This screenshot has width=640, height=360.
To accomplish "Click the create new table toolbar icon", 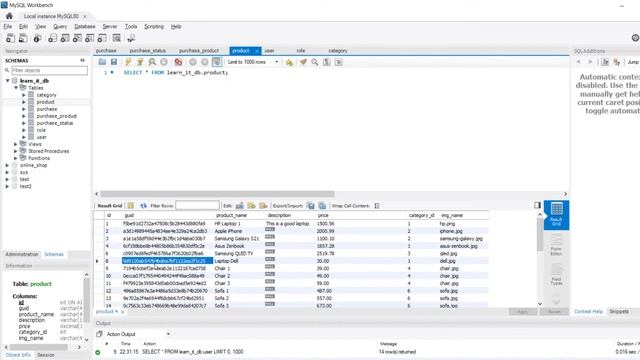I will 65,38.
